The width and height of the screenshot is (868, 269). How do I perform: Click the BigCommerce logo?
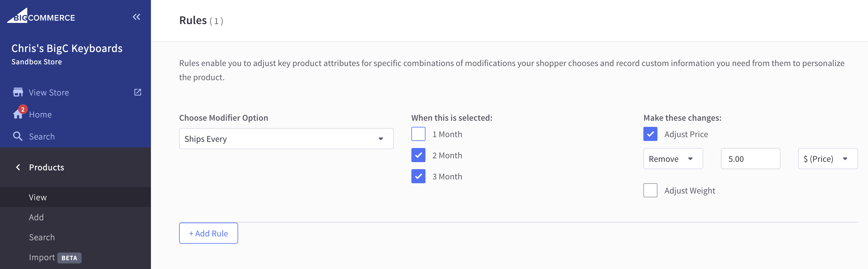tap(41, 16)
